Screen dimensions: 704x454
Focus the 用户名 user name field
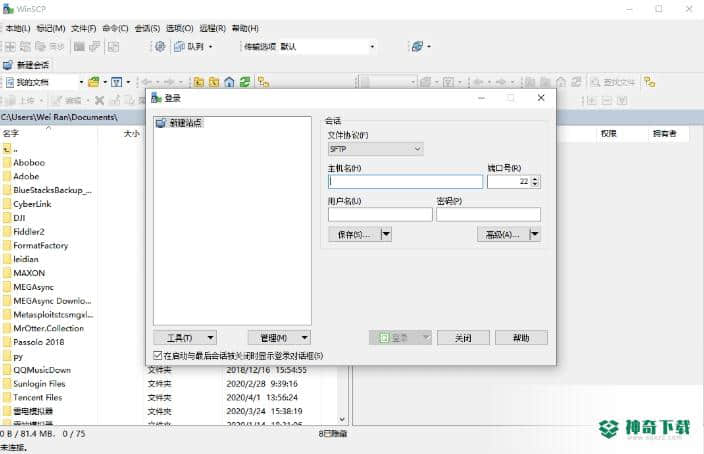click(x=380, y=215)
